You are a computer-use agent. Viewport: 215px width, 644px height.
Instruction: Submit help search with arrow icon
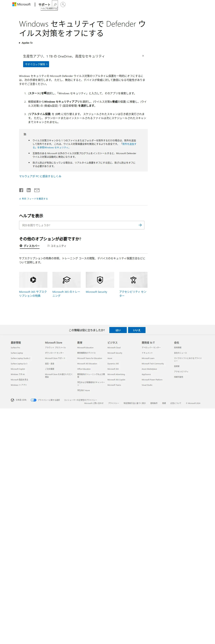[140, 225]
